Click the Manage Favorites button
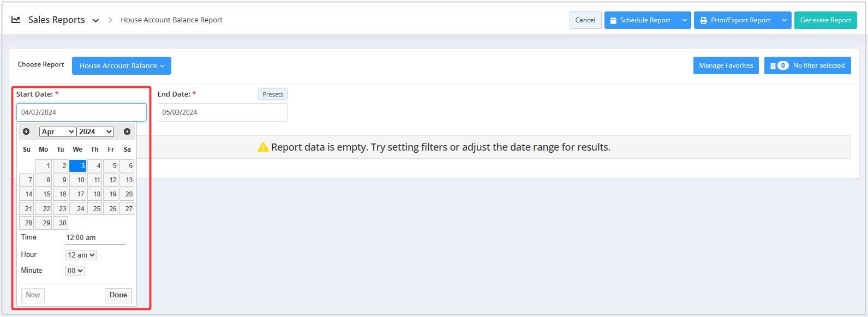This screenshot has width=868, height=317. [726, 65]
